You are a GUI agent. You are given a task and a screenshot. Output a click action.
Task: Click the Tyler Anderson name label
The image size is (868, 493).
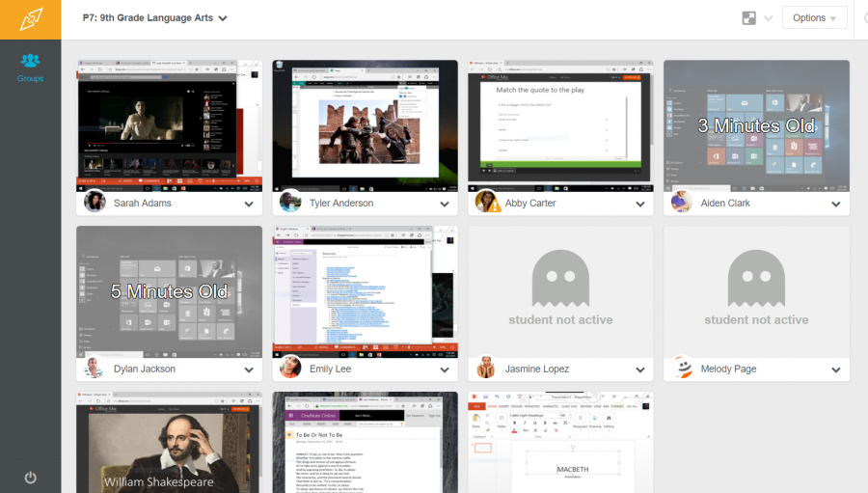coord(341,204)
